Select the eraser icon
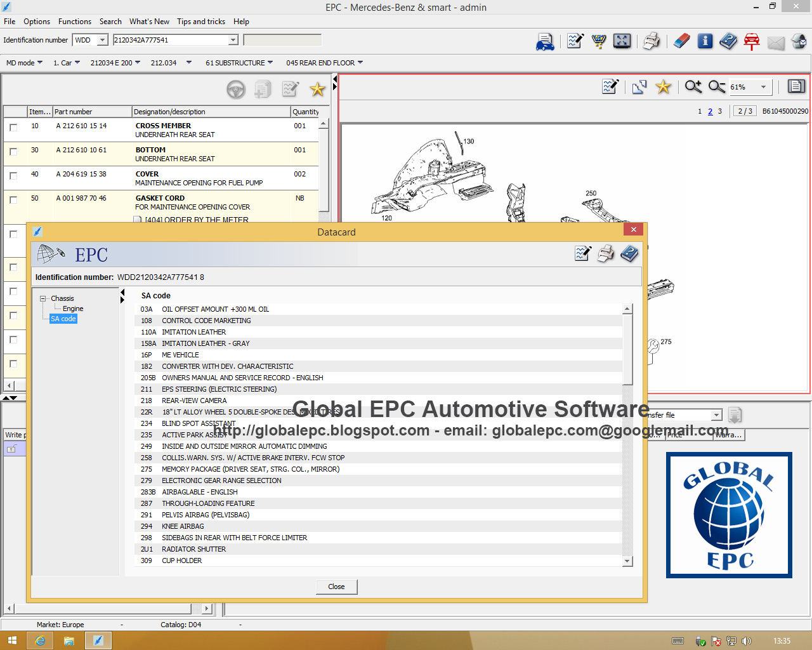 [x=681, y=41]
